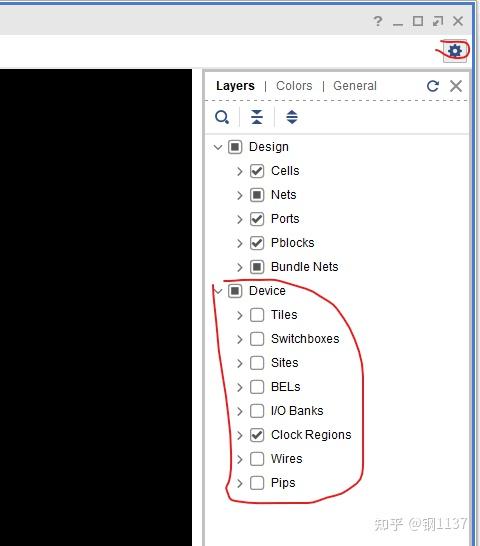Switch to the Colors tab
Viewport: 480px width, 546px height.
[x=294, y=86]
